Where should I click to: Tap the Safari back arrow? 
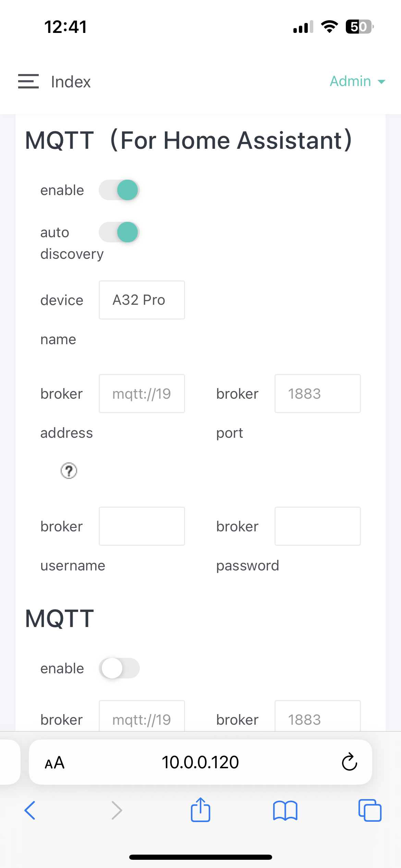(30, 810)
